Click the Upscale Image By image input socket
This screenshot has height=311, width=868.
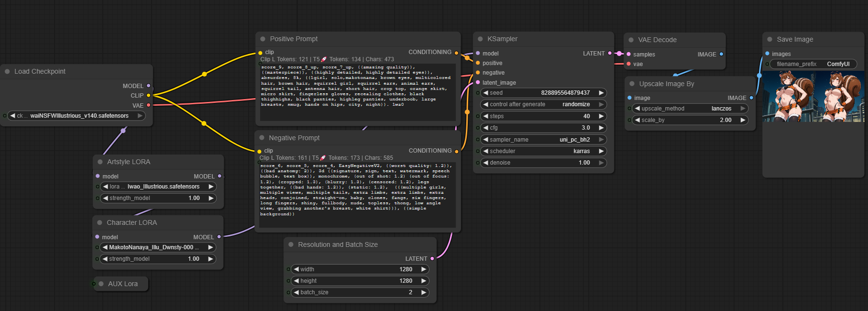[629, 98]
